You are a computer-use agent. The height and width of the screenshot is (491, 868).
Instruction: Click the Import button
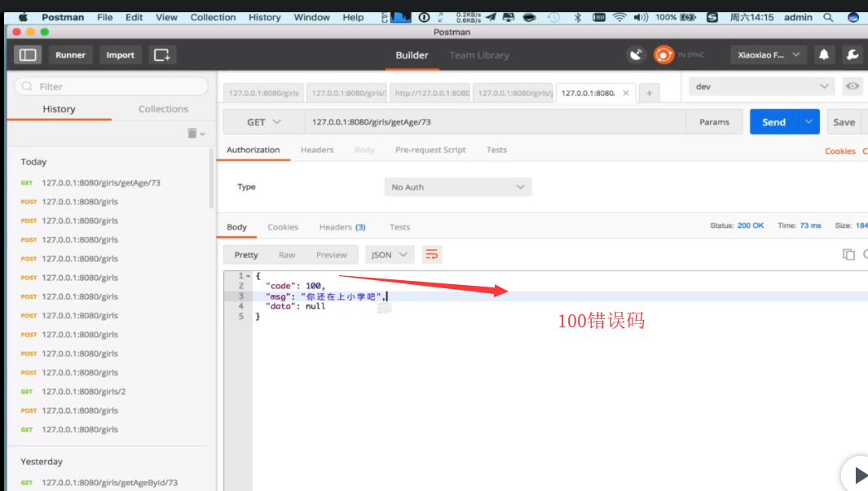coord(120,55)
